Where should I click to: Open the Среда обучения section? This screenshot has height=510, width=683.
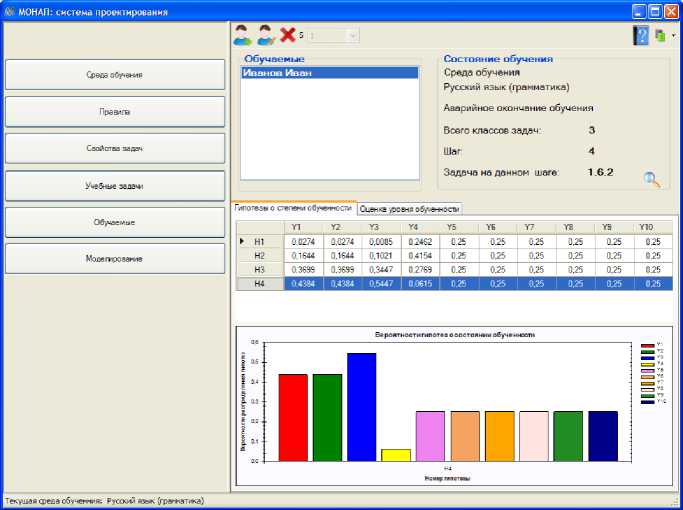pyautogui.click(x=115, y=74)
